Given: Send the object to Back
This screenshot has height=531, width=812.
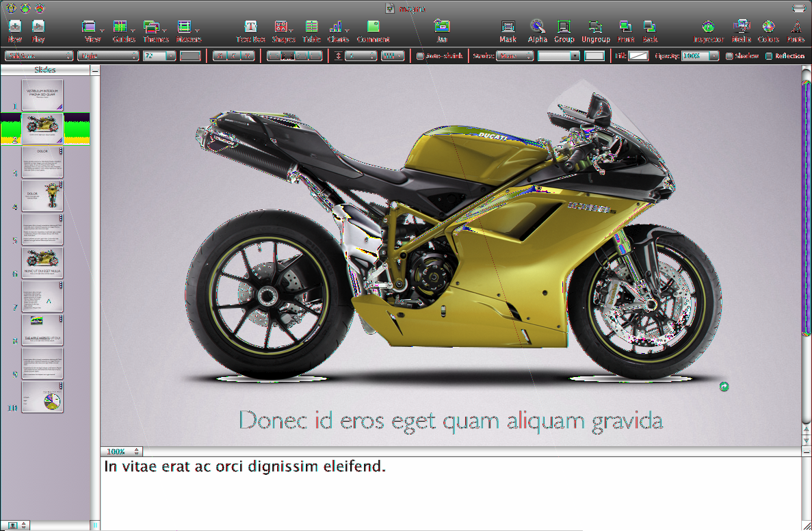Looking at the screenshot, I should pyautogui.click(x=650, y=31).
